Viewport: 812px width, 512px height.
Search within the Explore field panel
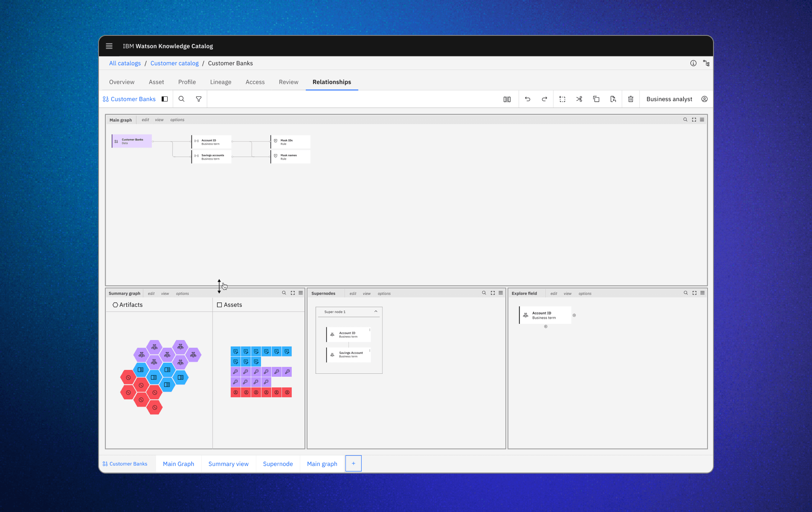[x=686, y=293]
